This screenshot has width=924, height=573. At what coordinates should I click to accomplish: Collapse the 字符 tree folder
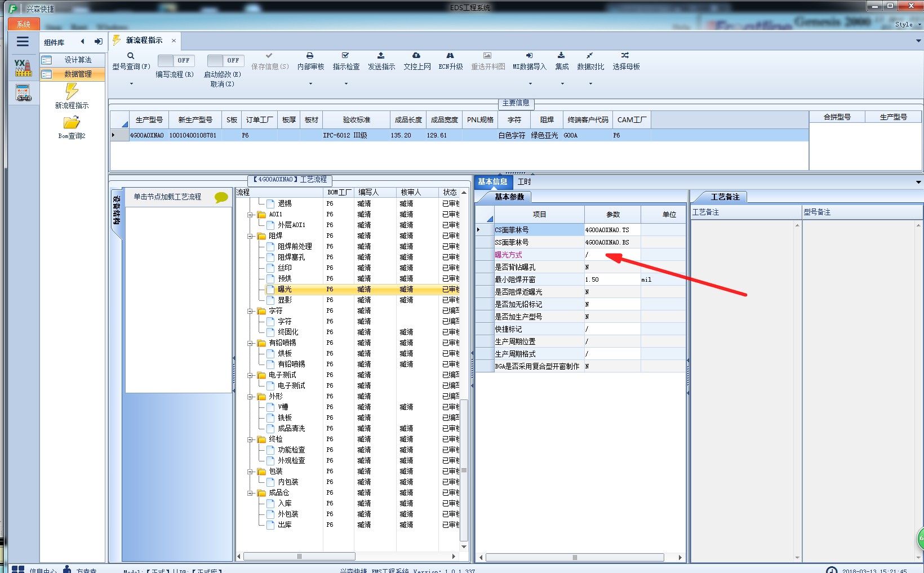251,311
